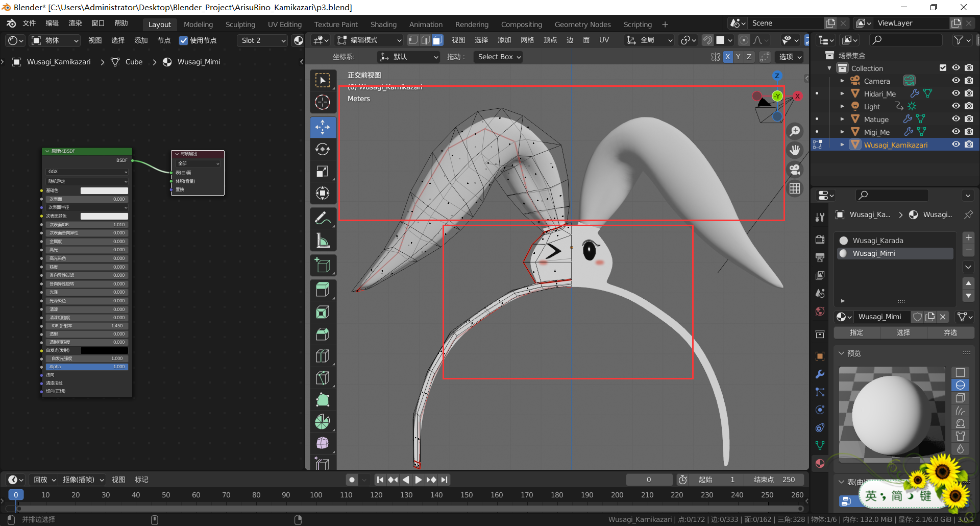The image size is (980, 526).
Task: Select the Move tool
Action: [x=323, y=127]
